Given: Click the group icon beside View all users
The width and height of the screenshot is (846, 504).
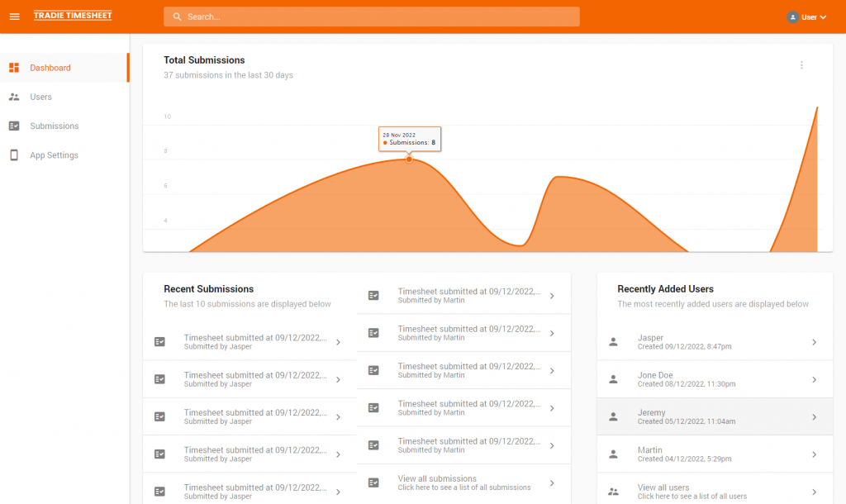Looking at the screenshot, I should [x=613, y=491].
